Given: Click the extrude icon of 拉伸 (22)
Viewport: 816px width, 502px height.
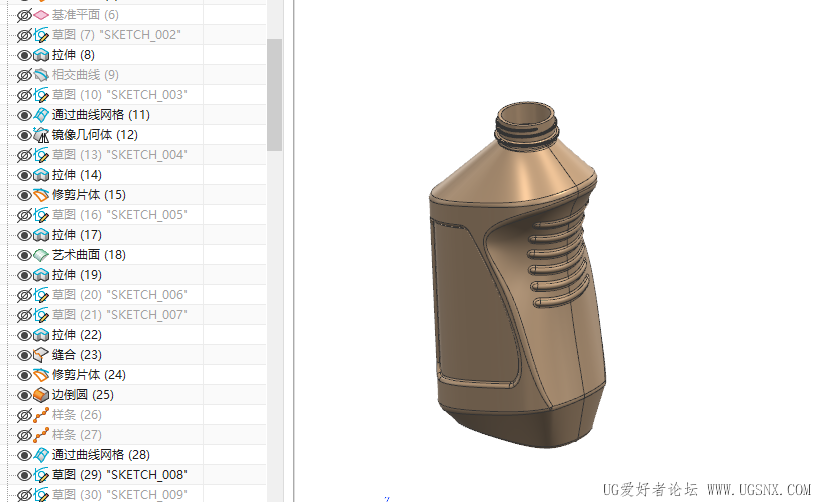Looking at the screenshot, I should 41,335.
